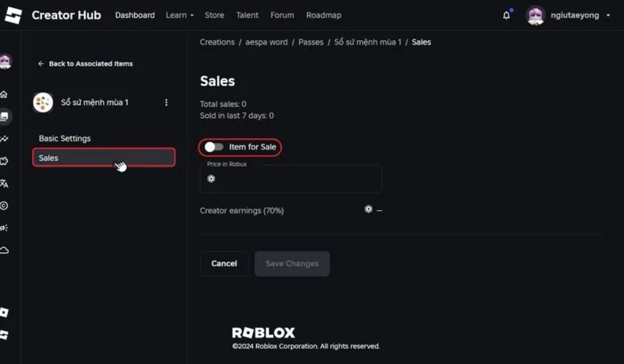This screenshot has width=624, height=364.
Task: Open the cloud icon in the sidebar
Action: click(4, 251)
